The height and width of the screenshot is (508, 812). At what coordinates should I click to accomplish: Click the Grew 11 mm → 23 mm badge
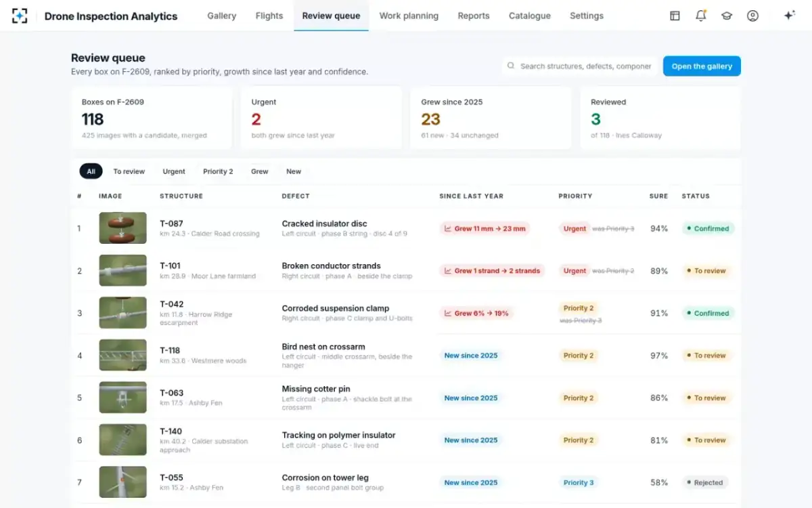[x=484, y=228]
